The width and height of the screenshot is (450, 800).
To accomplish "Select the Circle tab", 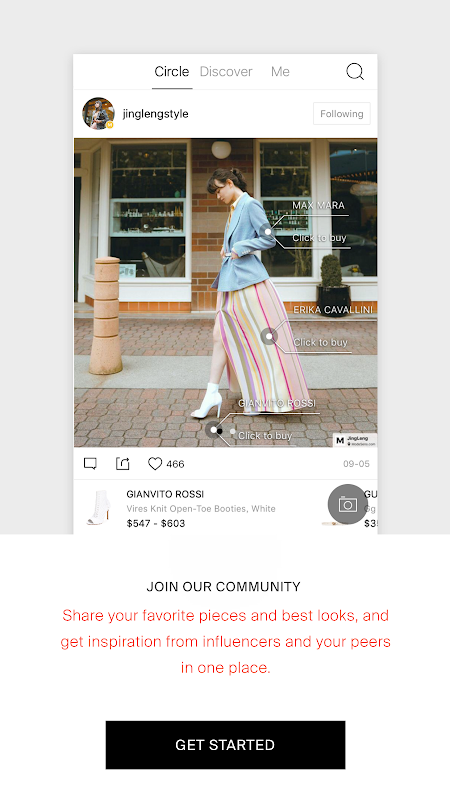I will [x=172, y=71].
